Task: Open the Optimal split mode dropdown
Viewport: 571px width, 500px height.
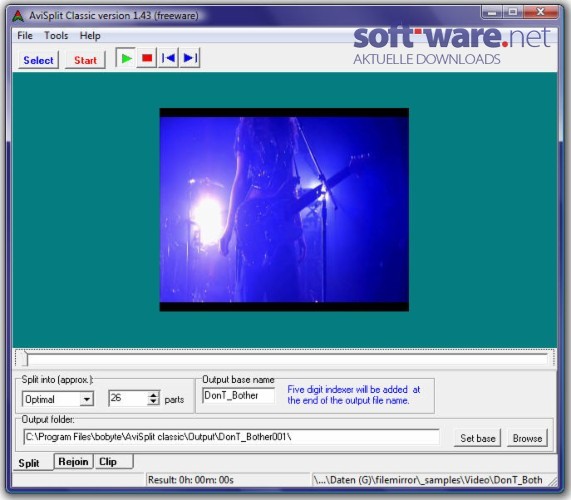Action: pos(87,399)
